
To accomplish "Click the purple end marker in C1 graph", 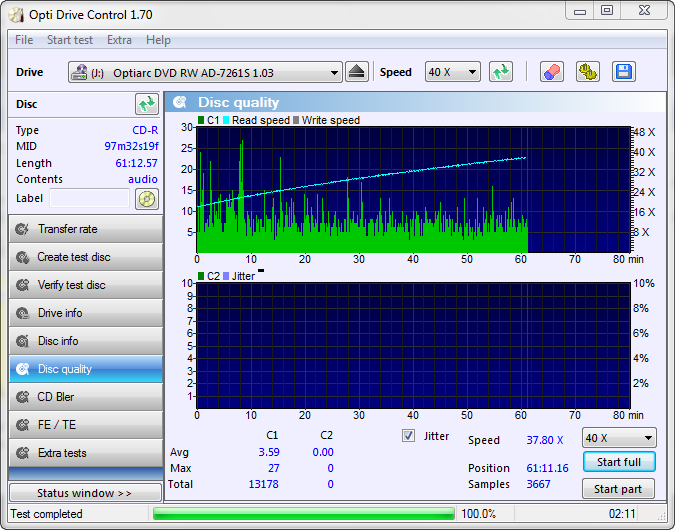I will [527, 189].
